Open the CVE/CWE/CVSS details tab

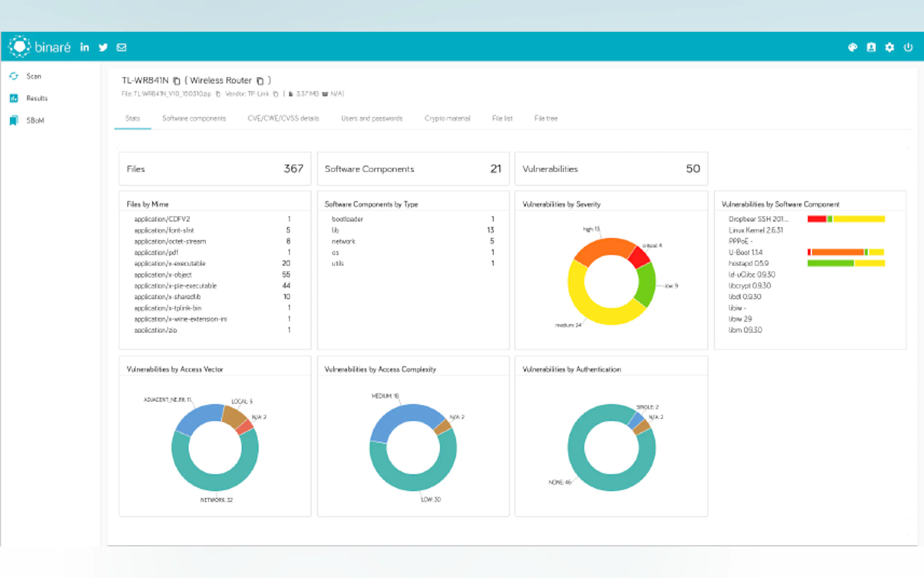click(283, 119)
